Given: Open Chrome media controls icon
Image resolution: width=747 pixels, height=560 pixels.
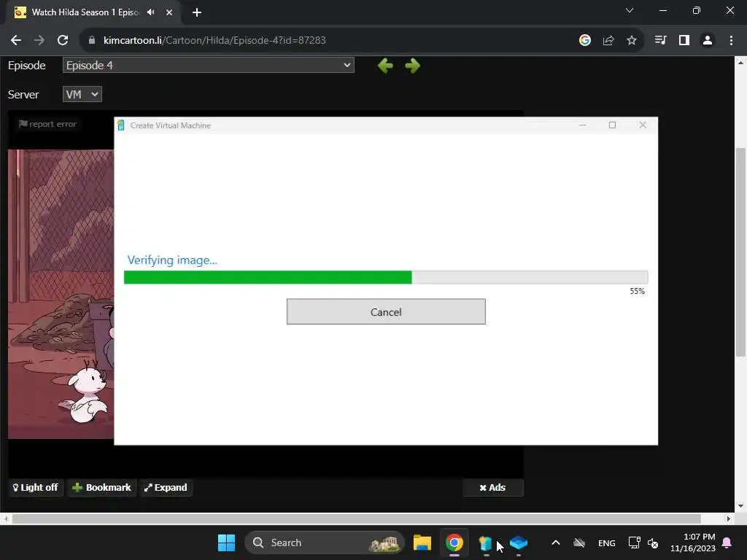Looking at the screenshot, I should click(x=660, y=41).
